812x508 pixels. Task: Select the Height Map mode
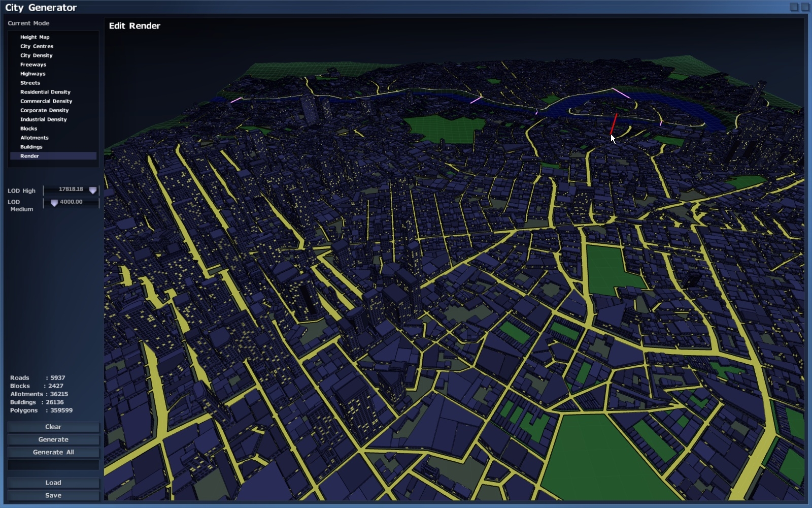[35, 37]
